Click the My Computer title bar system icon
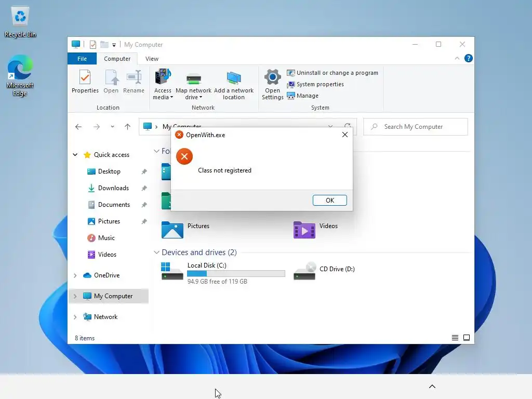This screenshot has width=532, height=399. [x=76, y=45]
